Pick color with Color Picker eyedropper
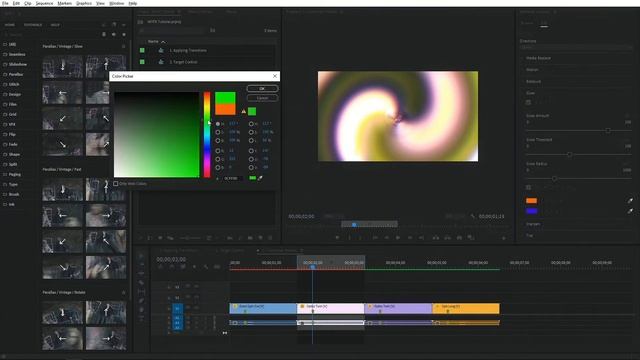Viewport: 640px width, 360px height. point(260,178)
